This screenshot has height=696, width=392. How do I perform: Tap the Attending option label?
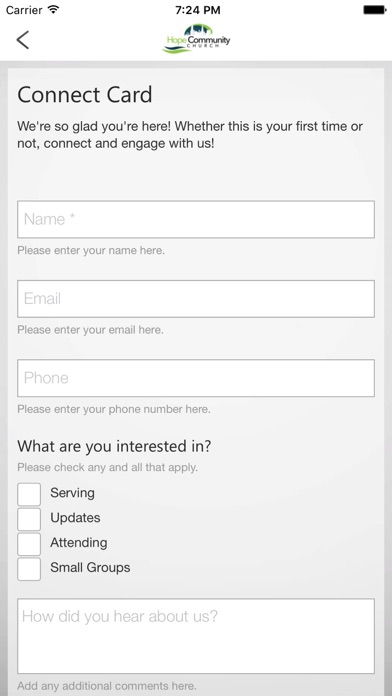(79, 543)
